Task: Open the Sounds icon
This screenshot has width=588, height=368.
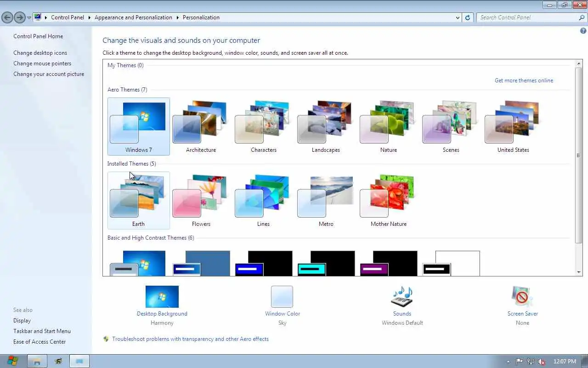Action: [x=402, y=297]
